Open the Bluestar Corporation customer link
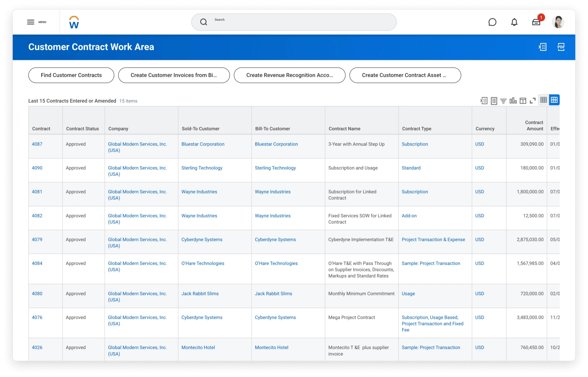 pyautogui.click(x=203, y=144)
